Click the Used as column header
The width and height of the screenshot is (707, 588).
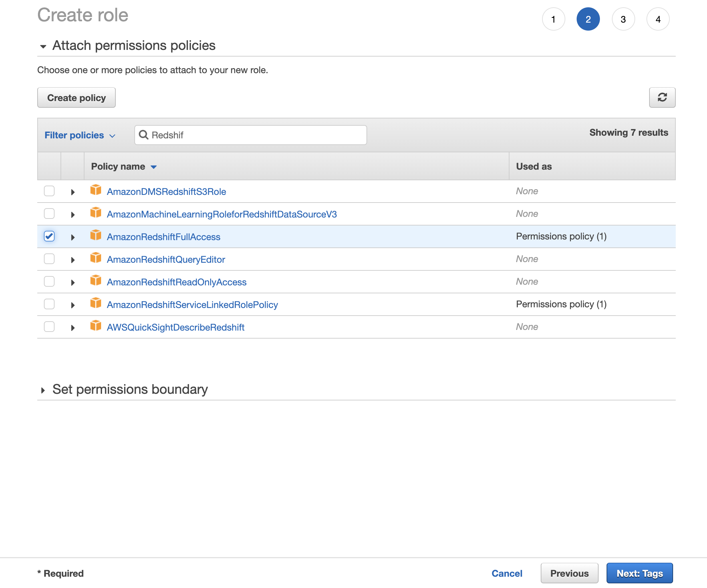click(534, 166)
